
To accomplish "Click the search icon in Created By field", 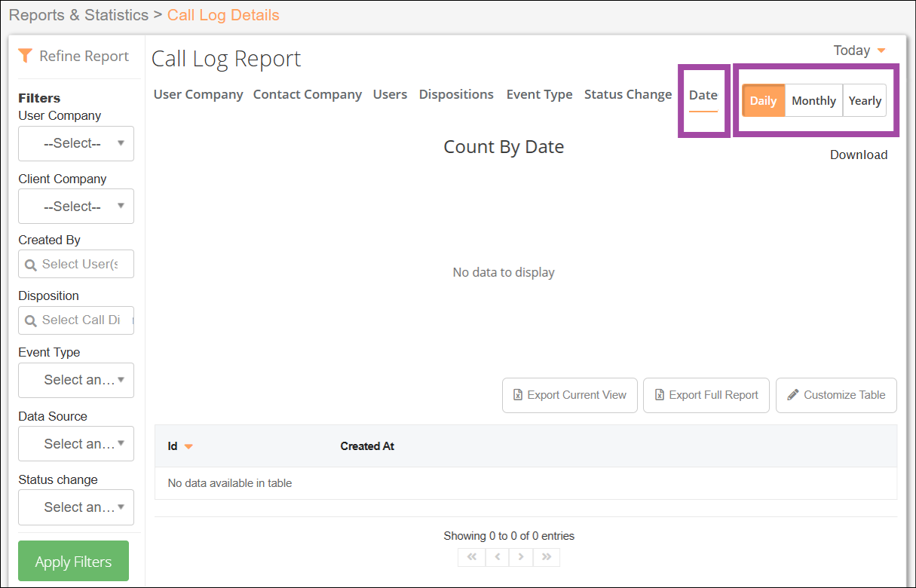I will coord(31,265).
